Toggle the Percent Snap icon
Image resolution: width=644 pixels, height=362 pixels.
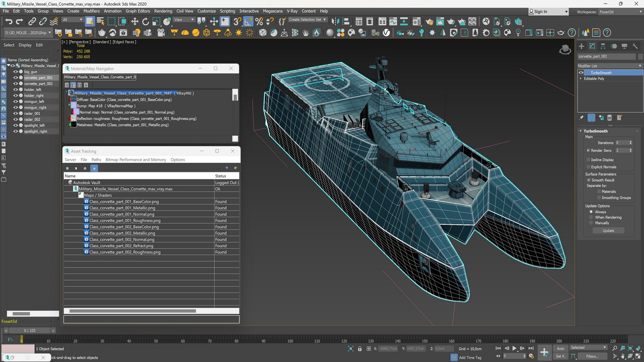tap(259, 22)
